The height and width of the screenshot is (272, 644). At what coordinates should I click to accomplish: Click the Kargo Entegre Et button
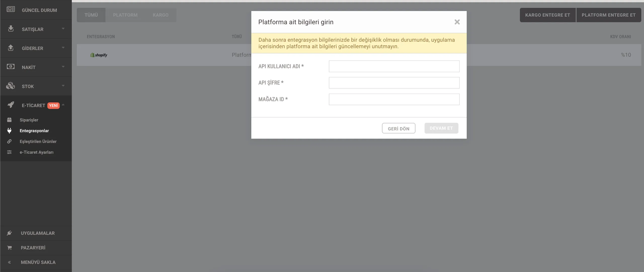548,15
